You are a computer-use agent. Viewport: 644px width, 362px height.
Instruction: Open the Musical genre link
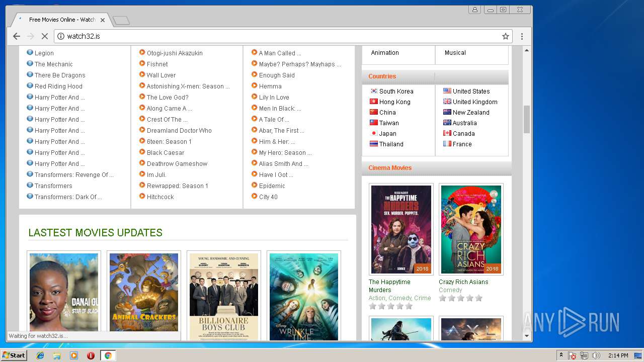point(455,53)
